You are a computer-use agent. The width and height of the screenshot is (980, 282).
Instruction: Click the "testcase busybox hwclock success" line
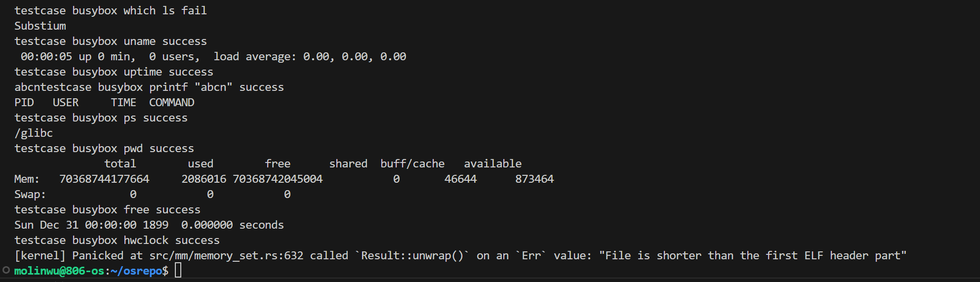(117, 240)
